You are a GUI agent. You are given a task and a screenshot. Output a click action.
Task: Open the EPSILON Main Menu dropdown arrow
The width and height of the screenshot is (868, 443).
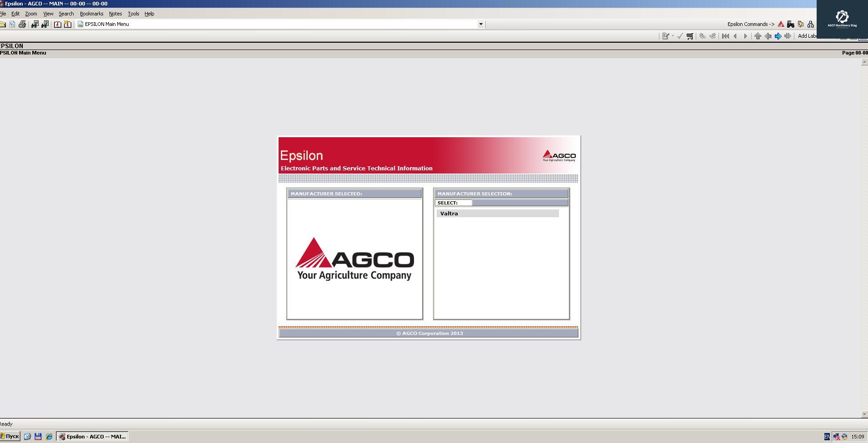[x=481, y=24]
